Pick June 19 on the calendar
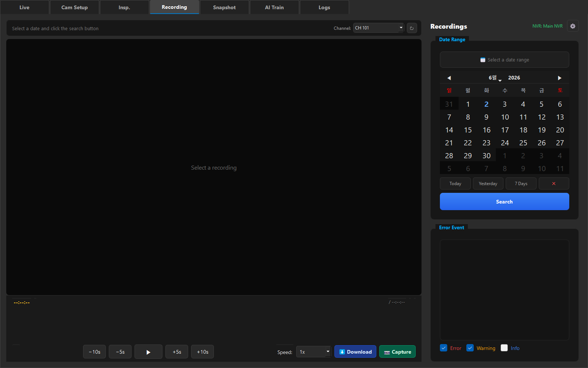The image size is (588, 368). click(x=542, y=130)
